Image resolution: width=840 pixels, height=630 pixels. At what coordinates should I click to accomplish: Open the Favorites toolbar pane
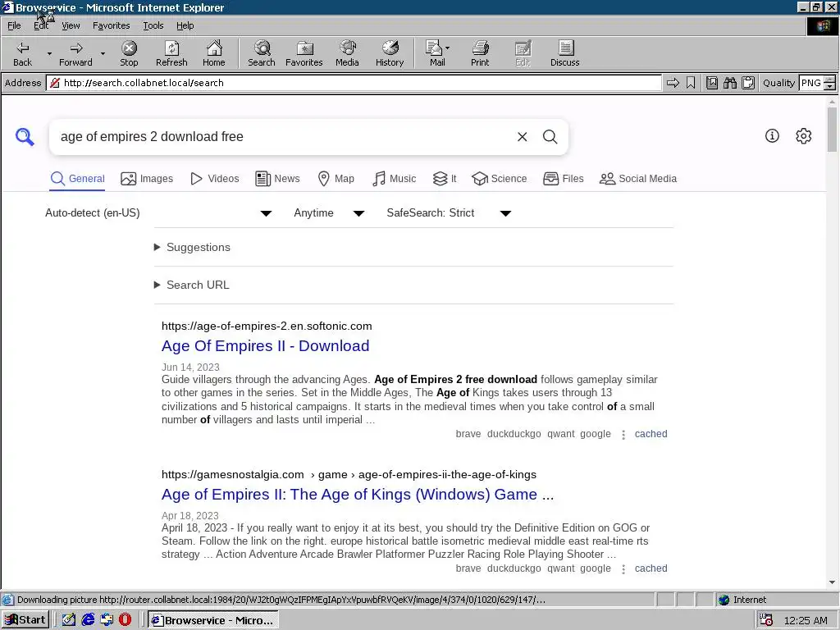[304, 53]
